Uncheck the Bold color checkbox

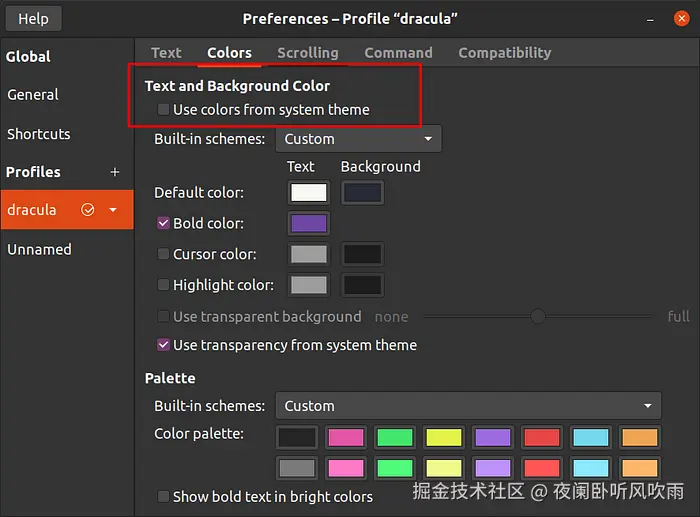pos(164,223)
